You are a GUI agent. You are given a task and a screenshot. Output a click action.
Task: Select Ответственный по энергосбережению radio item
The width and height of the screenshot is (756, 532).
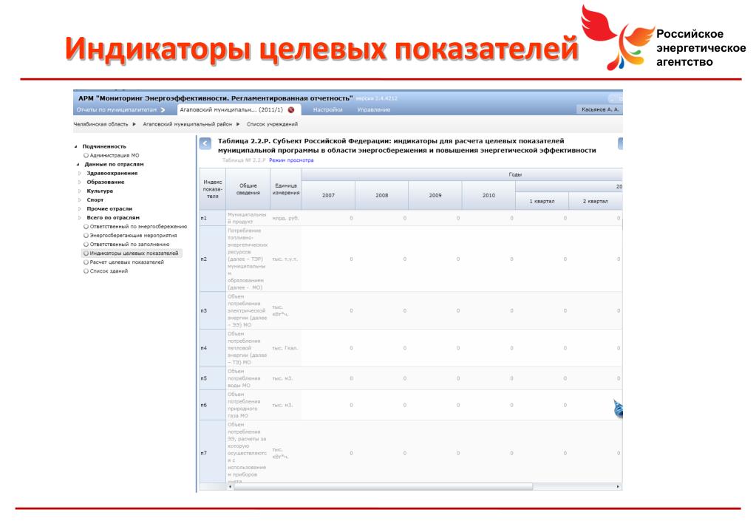click(x=135, y=227)
